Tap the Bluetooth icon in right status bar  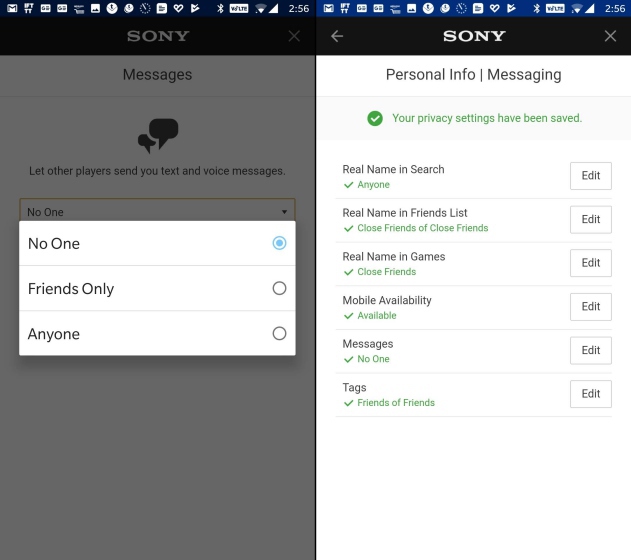coord(536,8)
